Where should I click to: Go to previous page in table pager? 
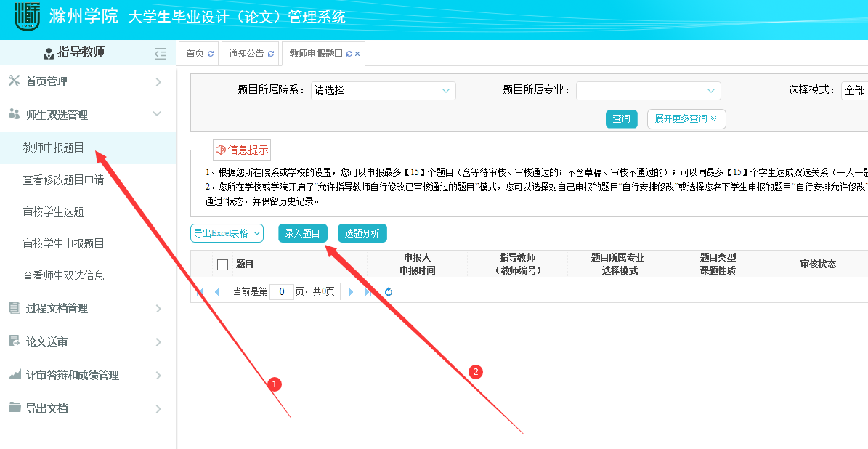pos(216,292)
